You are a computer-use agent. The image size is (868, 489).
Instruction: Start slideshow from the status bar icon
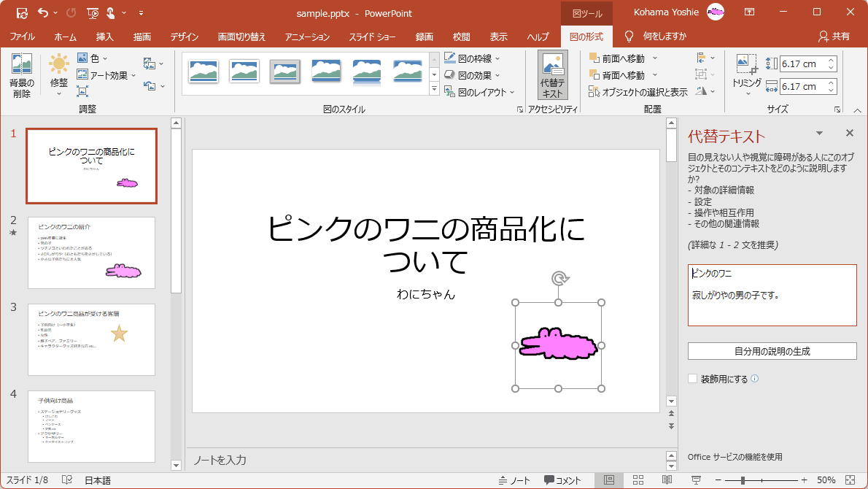(x=696, y=480)
